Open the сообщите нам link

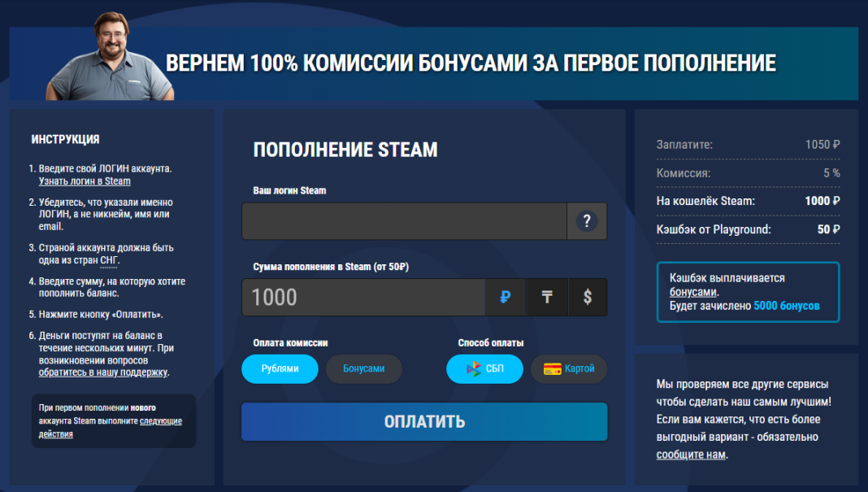point(691,455)
